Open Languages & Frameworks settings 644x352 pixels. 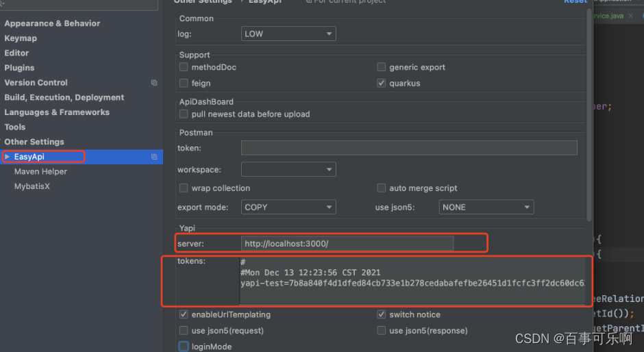coord(57,112)
